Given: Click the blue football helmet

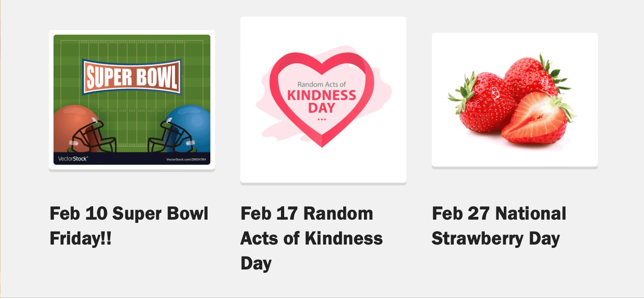Looking at the screenshot, I should point(189,130).
